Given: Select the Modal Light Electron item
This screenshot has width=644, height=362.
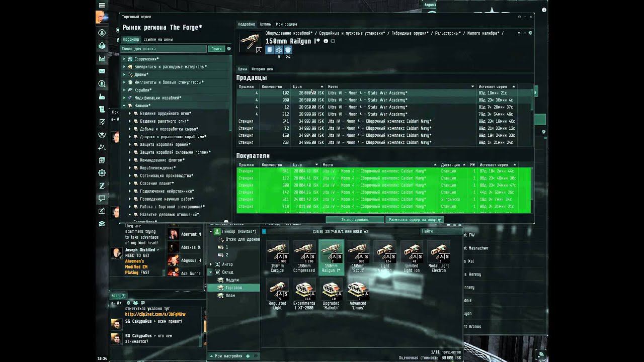Looking at the screenshot, I should tap(438, 256).
